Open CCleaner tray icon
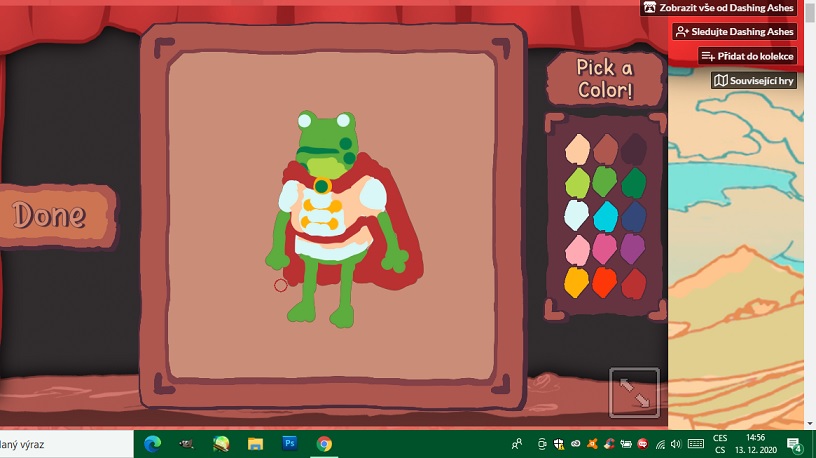 [609, 444]
